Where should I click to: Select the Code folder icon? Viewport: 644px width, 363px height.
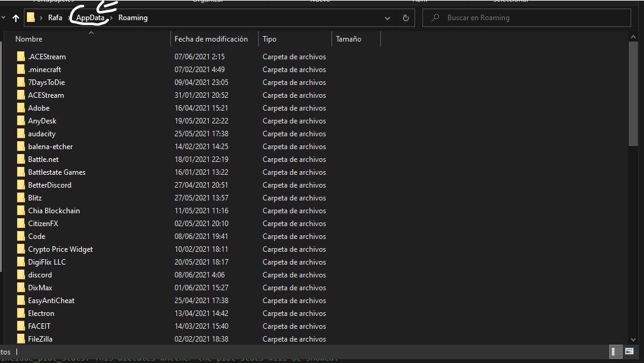[21, 236]
